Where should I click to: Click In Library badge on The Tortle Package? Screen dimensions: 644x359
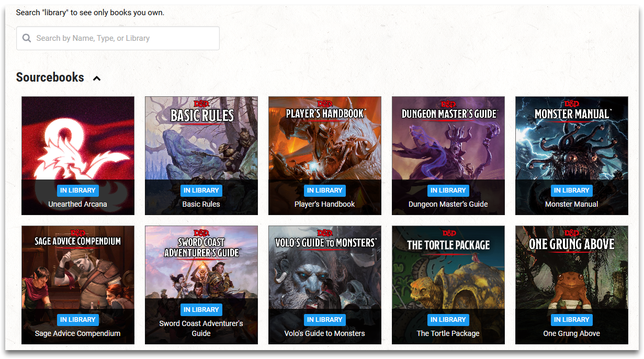pyautogui.click(x=448, y=320)
